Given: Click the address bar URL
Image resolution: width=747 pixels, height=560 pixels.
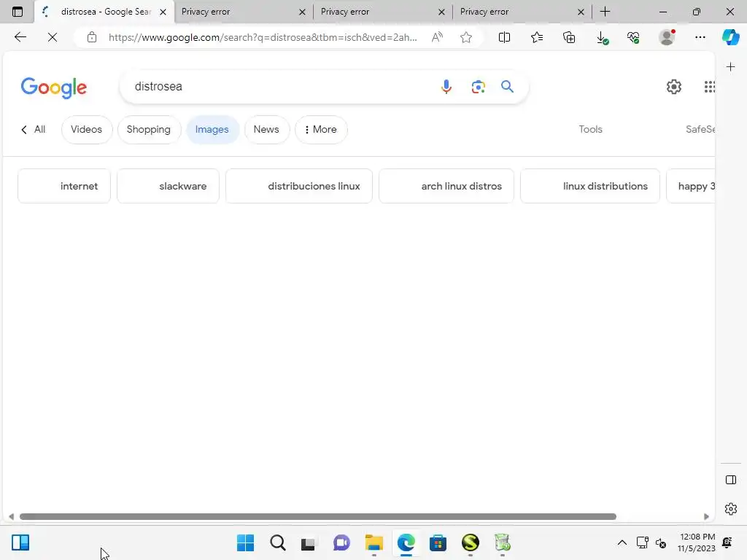Looking at the screenshot, I should click(263, 38).
